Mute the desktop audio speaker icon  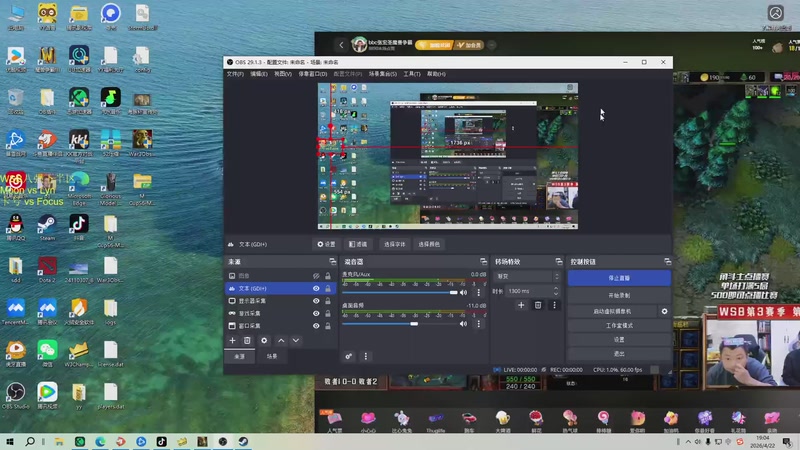(463, 323)
